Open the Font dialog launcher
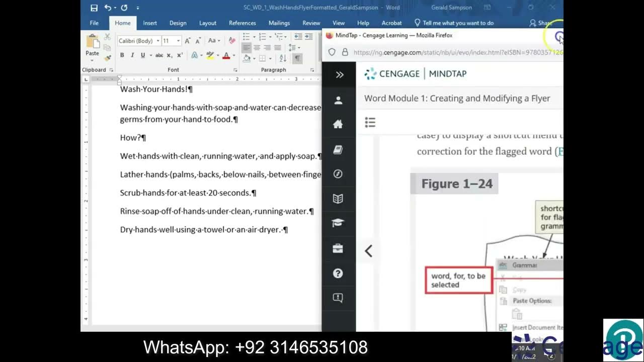The image size is (644, 362). click(x=236, y=70)
